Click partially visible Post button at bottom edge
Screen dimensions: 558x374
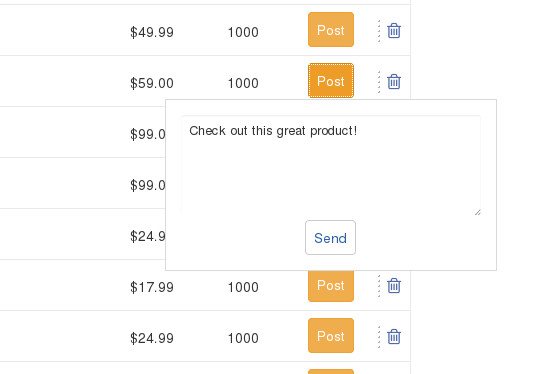(331, 372)
